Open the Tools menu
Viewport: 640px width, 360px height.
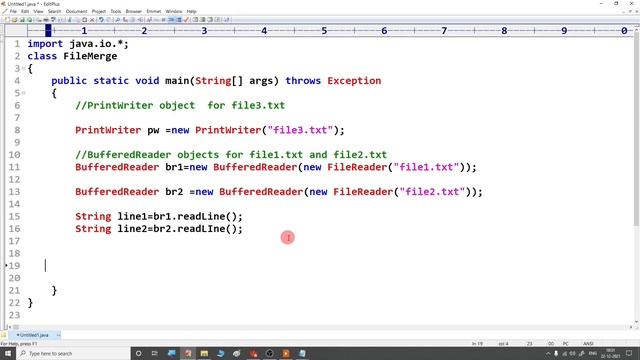[x=116, y=11]
